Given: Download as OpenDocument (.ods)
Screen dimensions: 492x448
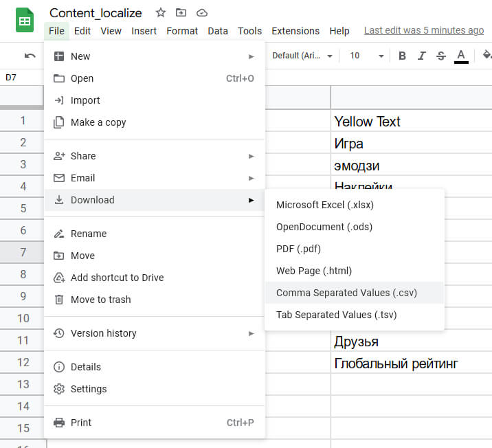Looking at the screenshot, I should [x=355, y=227].
